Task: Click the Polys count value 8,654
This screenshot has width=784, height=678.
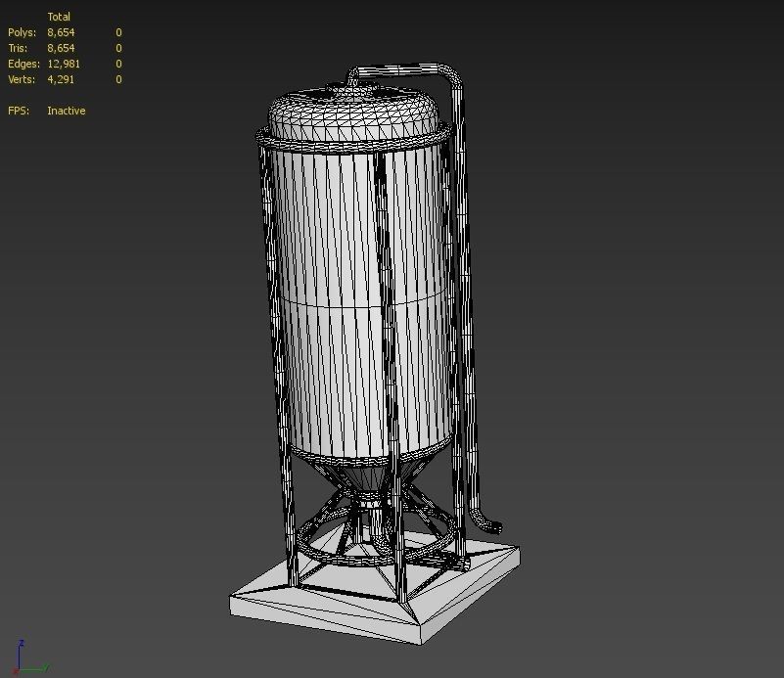Action: 61,32
